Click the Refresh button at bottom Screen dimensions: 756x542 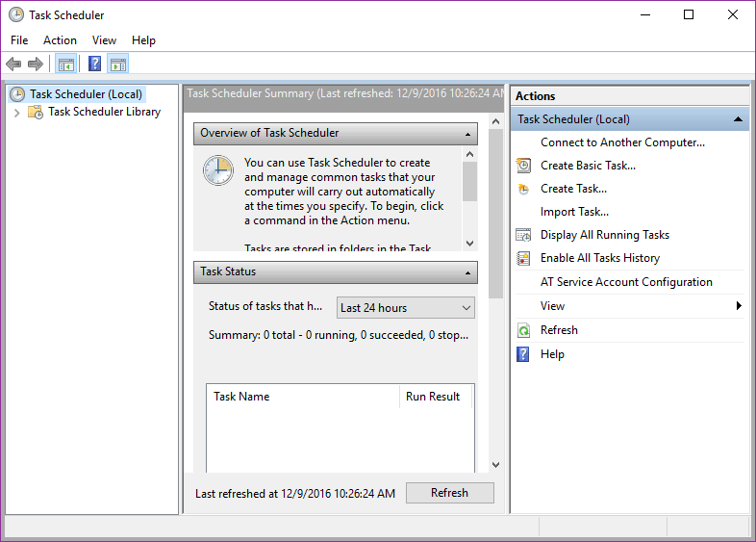[x=450, y=493]
